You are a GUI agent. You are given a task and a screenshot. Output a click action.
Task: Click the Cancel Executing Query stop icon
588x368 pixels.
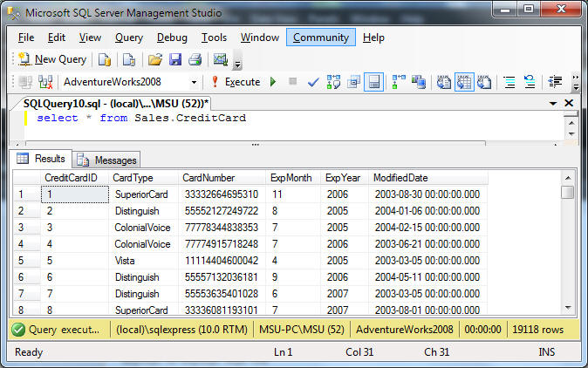(293, 81)
